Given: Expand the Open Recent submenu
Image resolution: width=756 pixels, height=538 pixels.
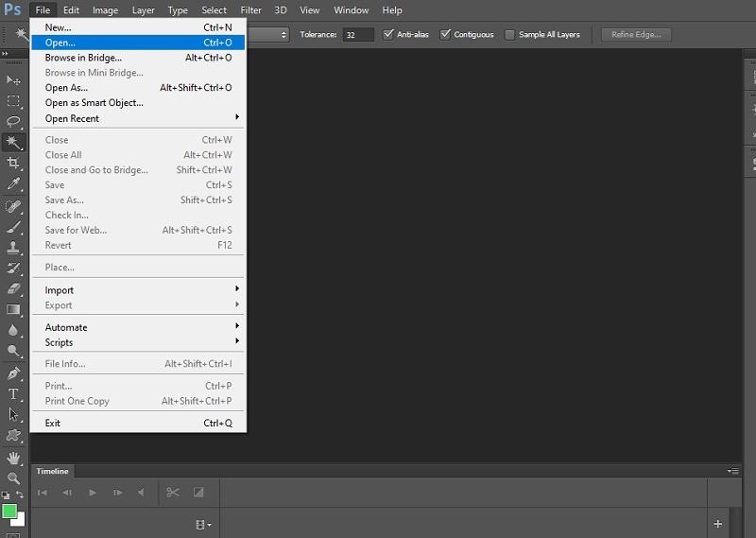Looking at the screenshot, I should pos(138,118).
